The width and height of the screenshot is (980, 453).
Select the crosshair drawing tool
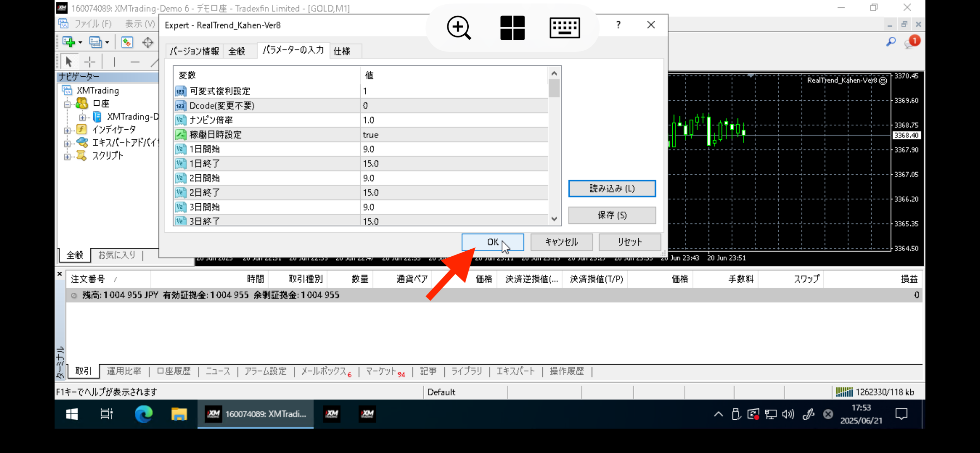90,62
